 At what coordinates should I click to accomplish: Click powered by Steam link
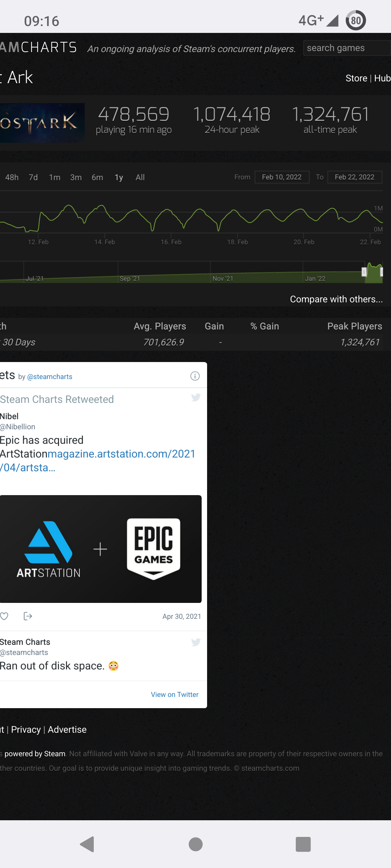pyautogui.click(x=35, y=754)
